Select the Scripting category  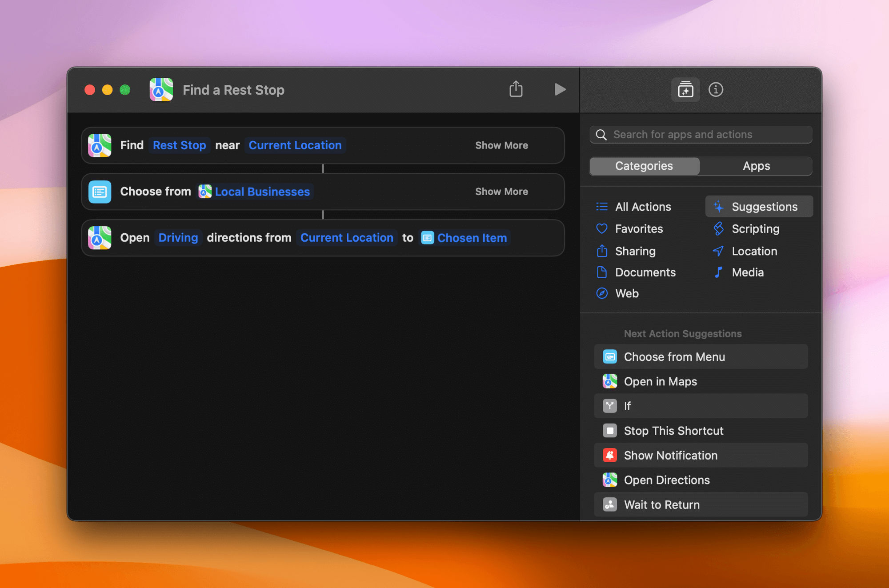755,229
